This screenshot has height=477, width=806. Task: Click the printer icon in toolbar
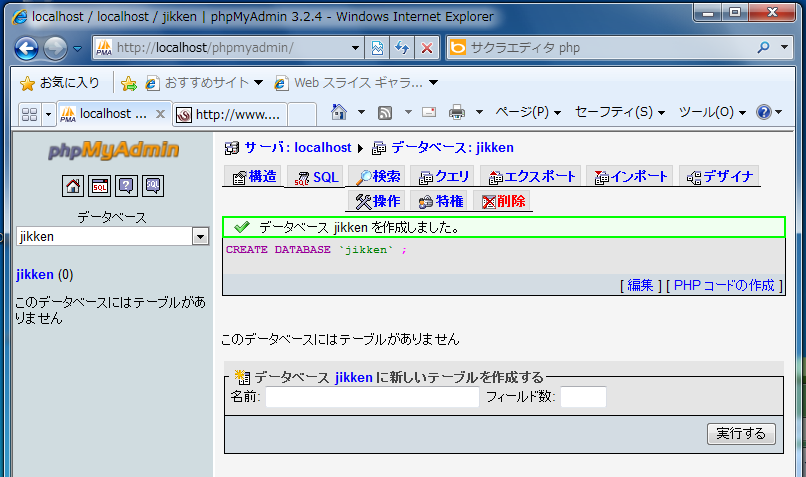pyautogui.click(x=457, y=112)
